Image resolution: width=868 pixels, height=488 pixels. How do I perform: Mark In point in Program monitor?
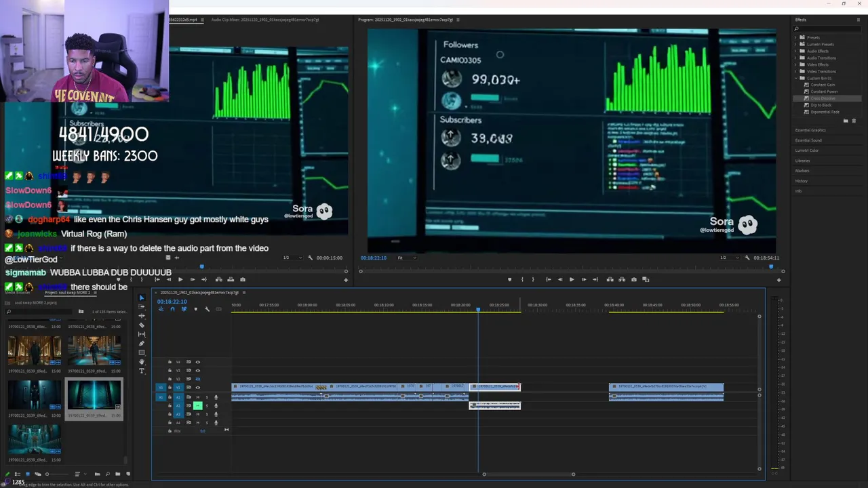pyautogui.click(x=522, y=279)
